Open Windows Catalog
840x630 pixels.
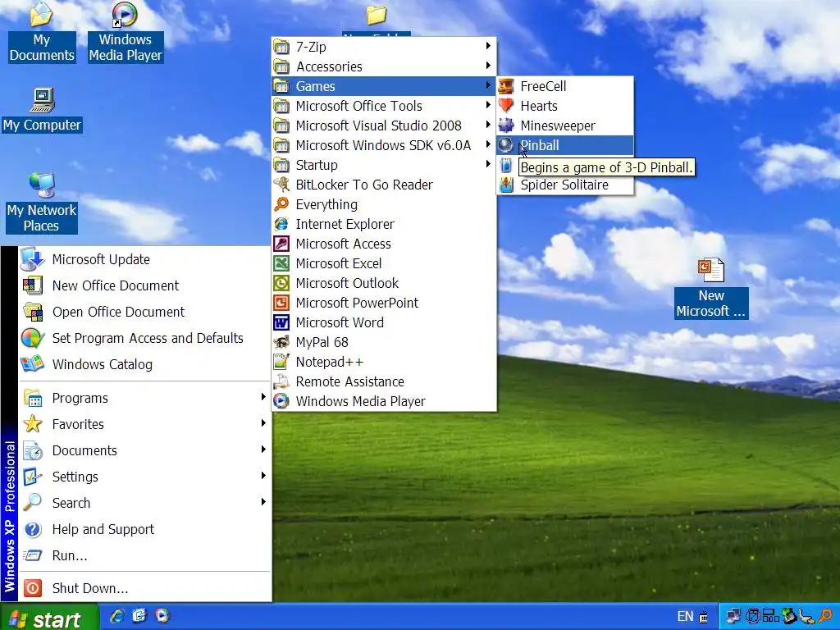click(x=144, y=364)
